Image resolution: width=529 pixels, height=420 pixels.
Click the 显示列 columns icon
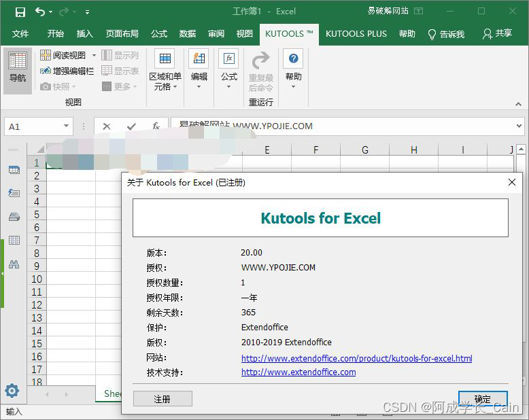[x=107, y=55]
